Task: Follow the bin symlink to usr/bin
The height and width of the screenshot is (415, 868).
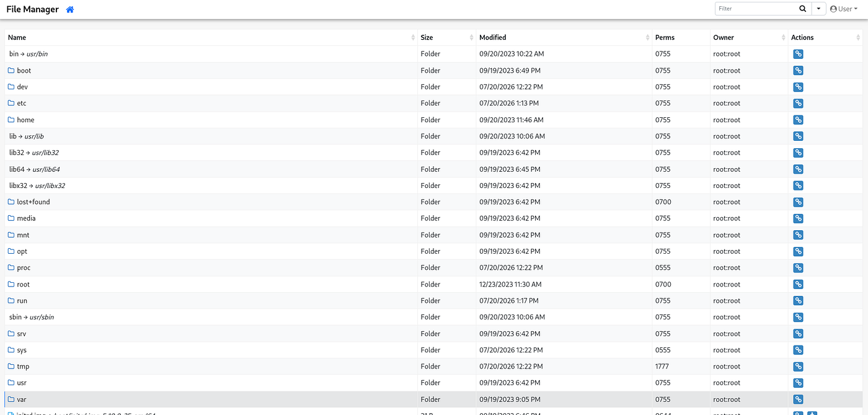Action: [x=29, y=54]
